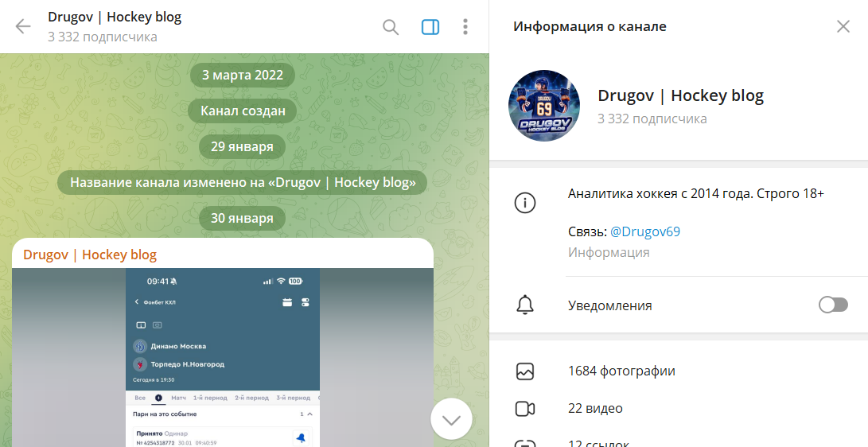The height and width of the screenshot is (447, 868).
Task: Open search in the channel header
Action: [x=391, y=27]
